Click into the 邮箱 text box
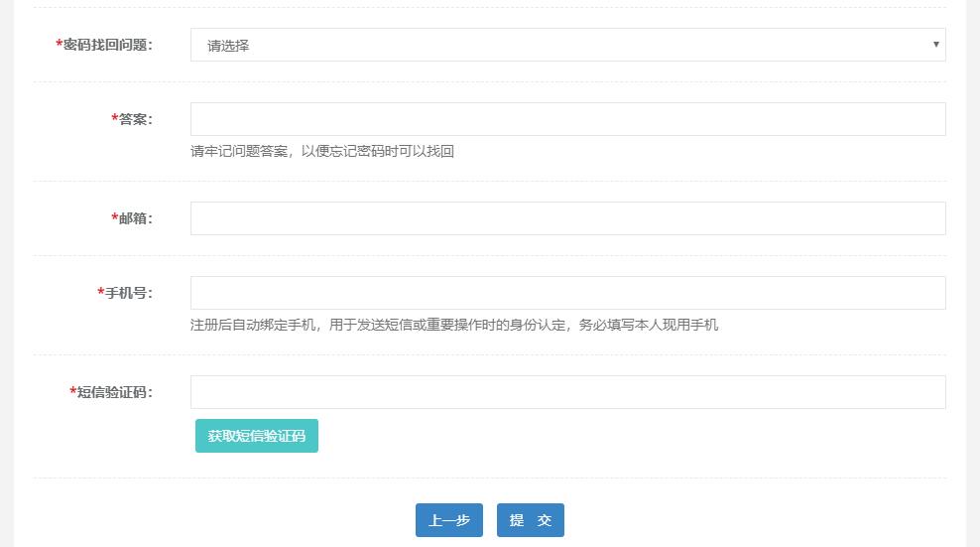The image size is (980, 547). coord(567,218)
